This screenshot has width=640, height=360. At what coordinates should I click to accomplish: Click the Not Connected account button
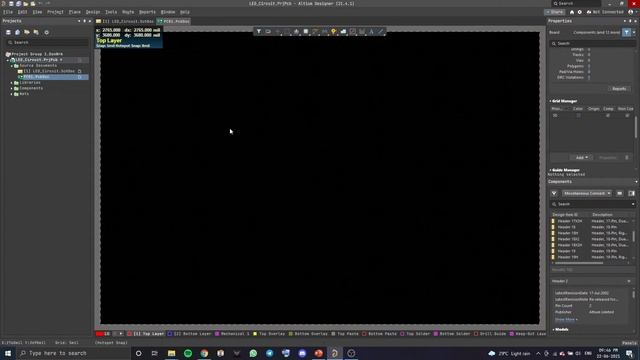[605, 12]
